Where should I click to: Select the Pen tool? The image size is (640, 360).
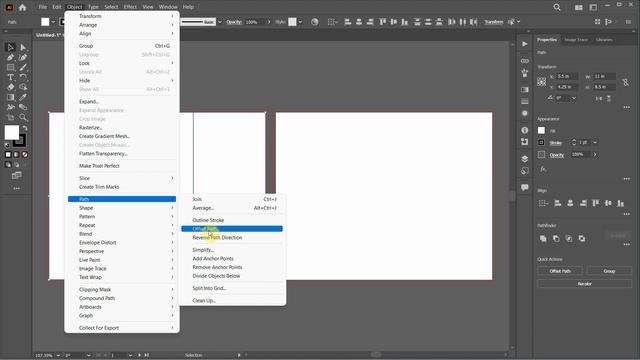10,58
